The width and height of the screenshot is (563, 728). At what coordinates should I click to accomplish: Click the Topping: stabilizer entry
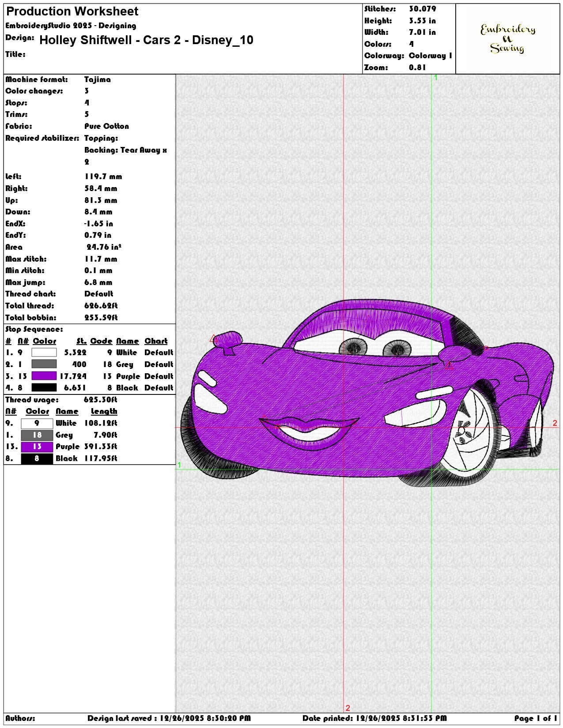[x=101, y=138]
